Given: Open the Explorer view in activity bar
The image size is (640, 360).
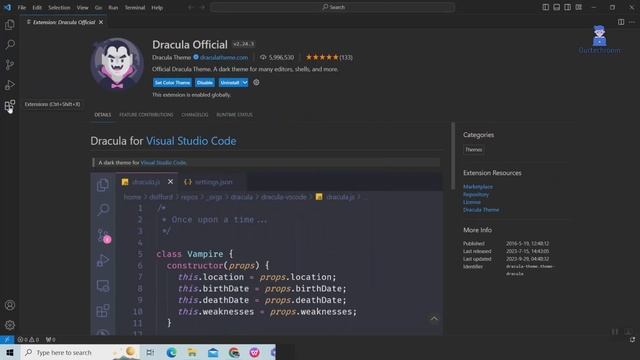Looking at the screenshot, I should point(10,25).
